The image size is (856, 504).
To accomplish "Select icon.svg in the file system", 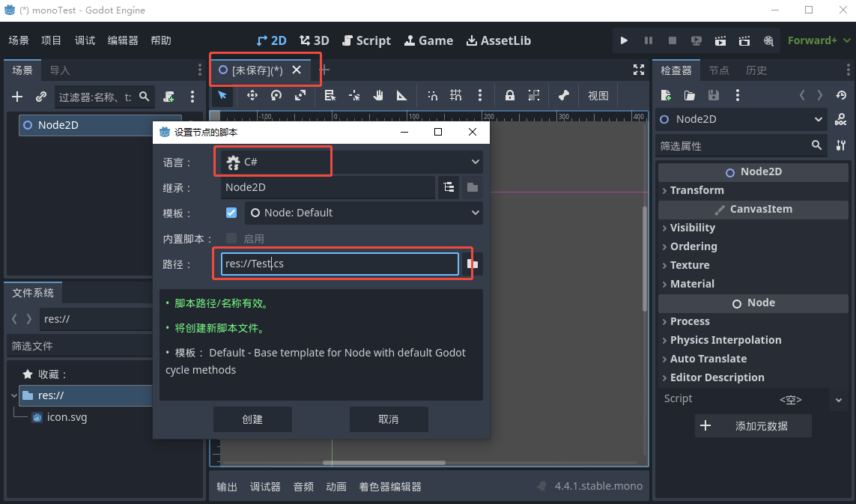I will (67, 417).
